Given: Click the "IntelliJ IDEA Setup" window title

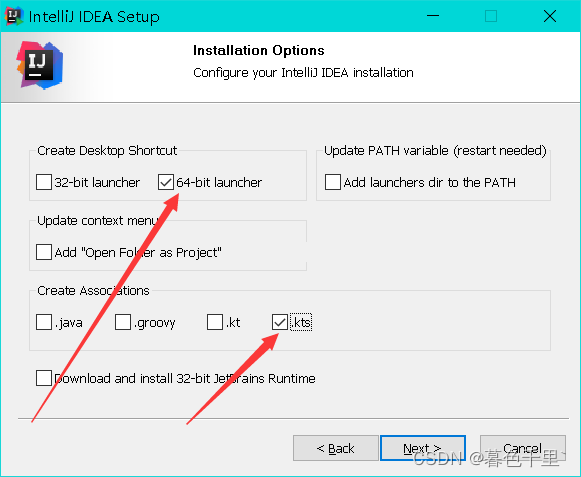Looking at the screenshot, I should click(x=94, y=17).
